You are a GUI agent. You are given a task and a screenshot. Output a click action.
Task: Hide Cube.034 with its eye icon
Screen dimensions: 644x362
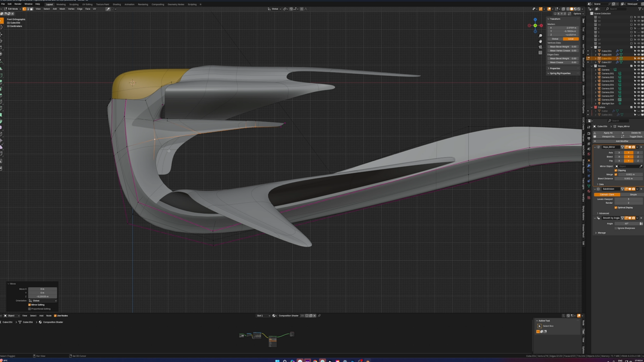638,51
